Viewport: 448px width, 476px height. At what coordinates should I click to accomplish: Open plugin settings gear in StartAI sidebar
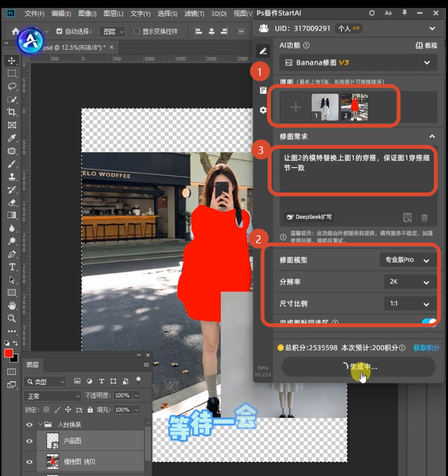[x=263, y=110]
